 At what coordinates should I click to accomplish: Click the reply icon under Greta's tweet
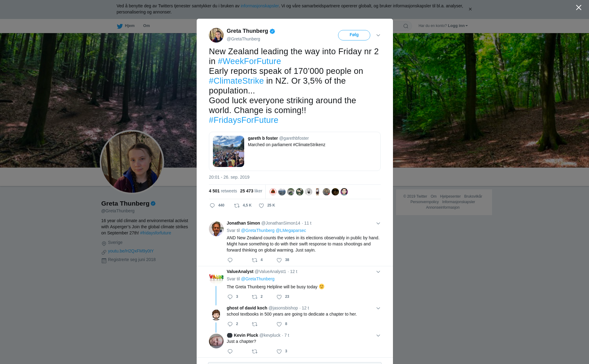pos(212,206)
